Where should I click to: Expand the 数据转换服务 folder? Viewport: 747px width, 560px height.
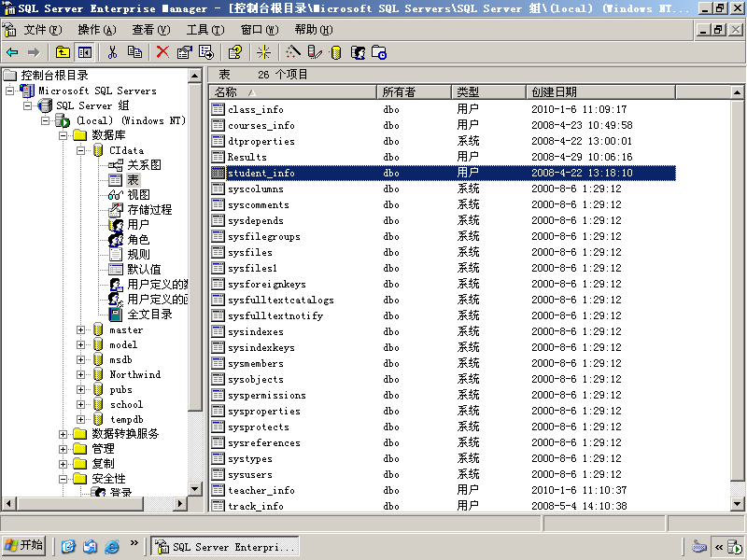coord(63,434)
